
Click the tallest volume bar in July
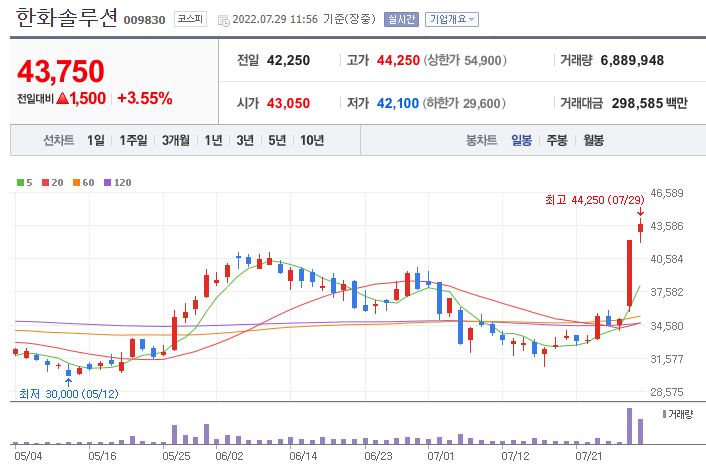629,426
